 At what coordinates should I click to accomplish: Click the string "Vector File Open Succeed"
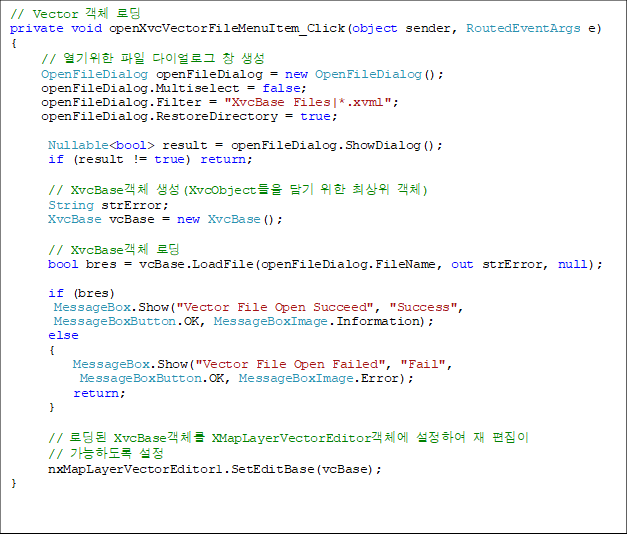click(x=275, y=307)
